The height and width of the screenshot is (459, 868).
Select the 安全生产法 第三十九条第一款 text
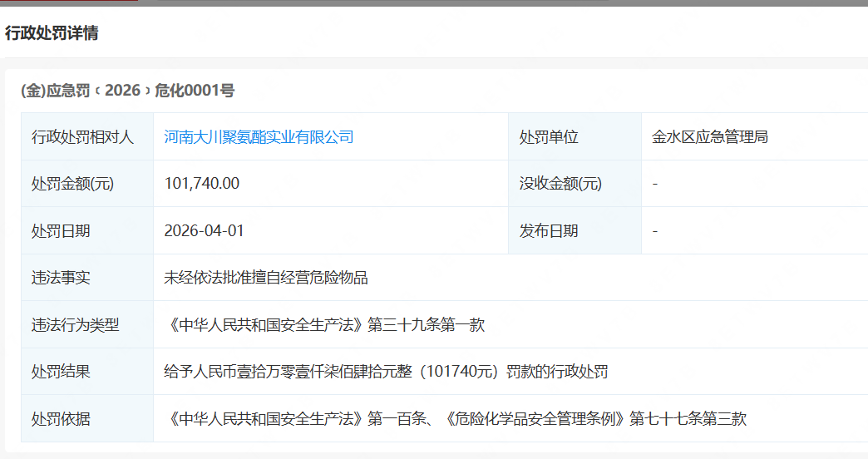click(x=324, y=324)
